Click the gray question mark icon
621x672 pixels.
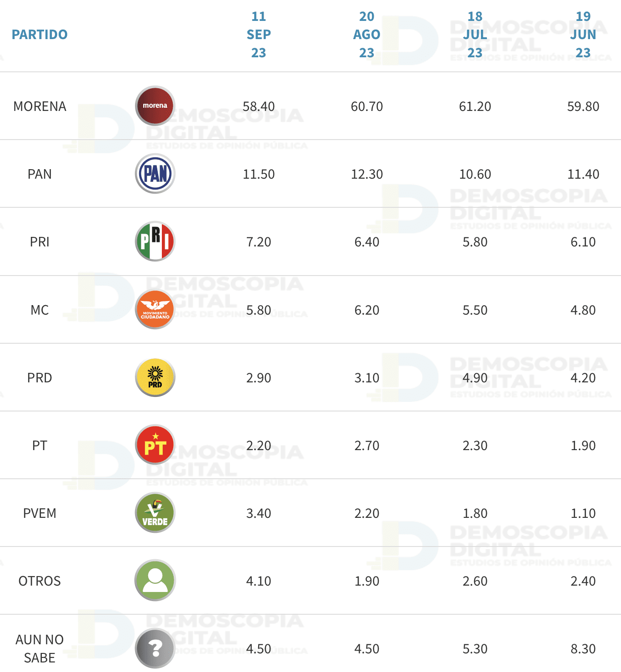click(x=155, y=648)
